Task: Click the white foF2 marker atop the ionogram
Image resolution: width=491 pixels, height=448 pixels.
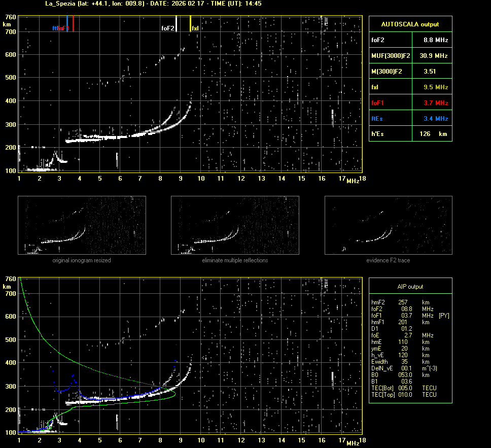Action: [x=176, y=24]
